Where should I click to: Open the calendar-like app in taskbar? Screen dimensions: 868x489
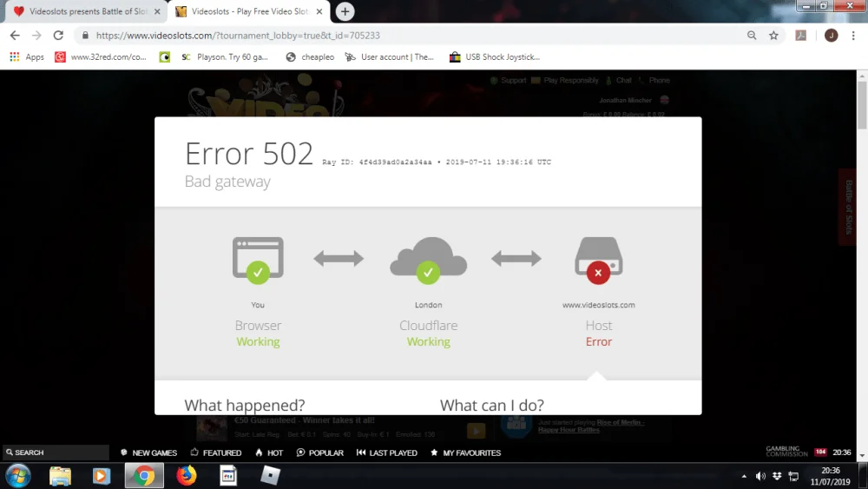tap(228, 476)
